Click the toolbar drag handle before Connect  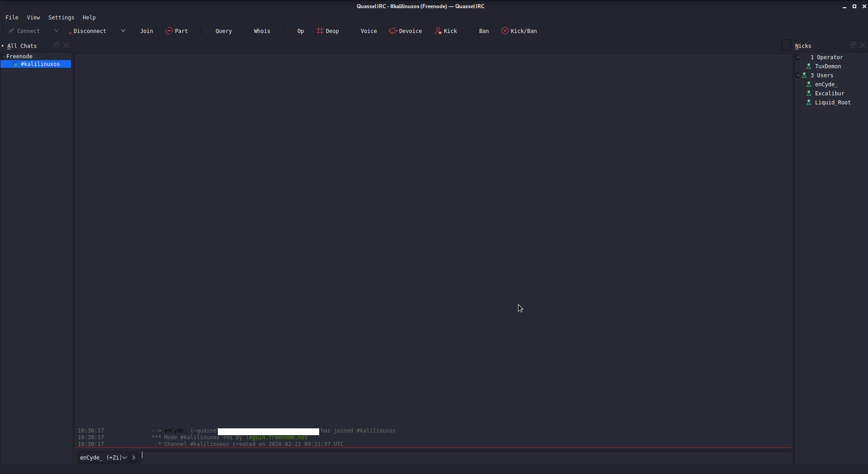(x=3, y=31)
